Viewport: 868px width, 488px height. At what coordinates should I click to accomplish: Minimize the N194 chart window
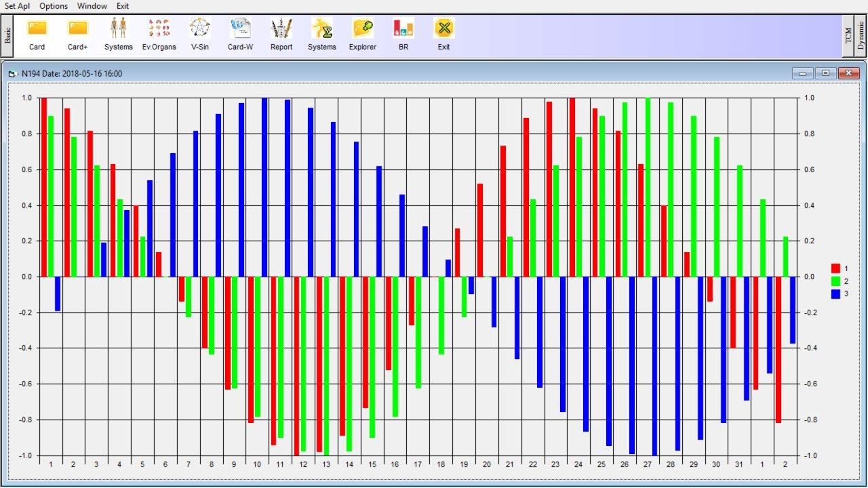(x=803, y=73)
